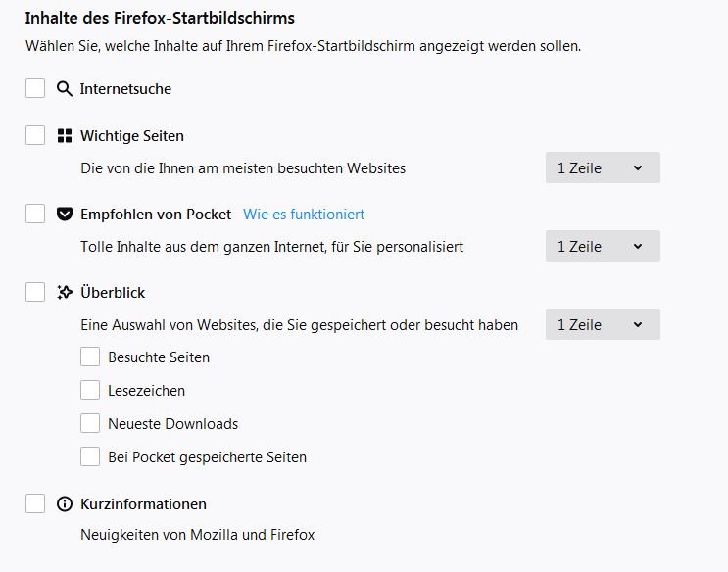Open the Wie es funktioniert link
The image size is (728, 572).
[304, 214]
